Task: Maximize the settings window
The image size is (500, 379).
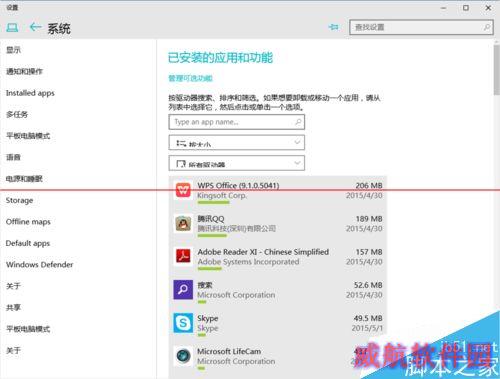Action: (466, 8)
